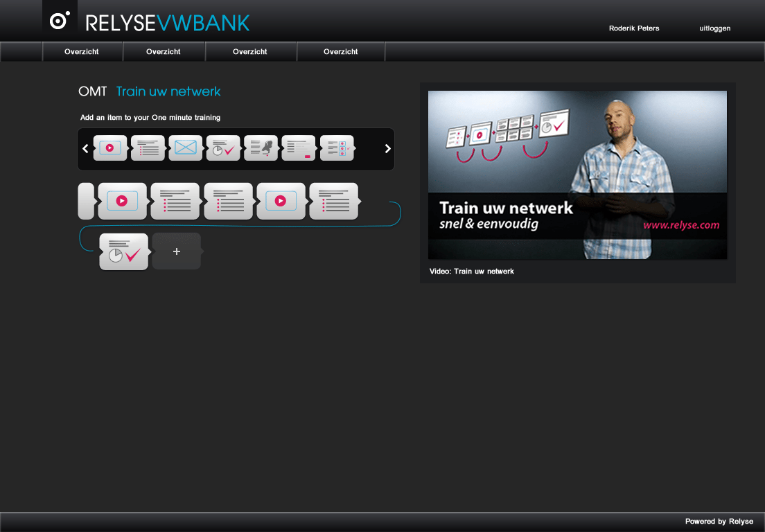Click the plus placeholder to add a step
The width and height of the screenshot is (765, 532).
(x=177, y=251)
